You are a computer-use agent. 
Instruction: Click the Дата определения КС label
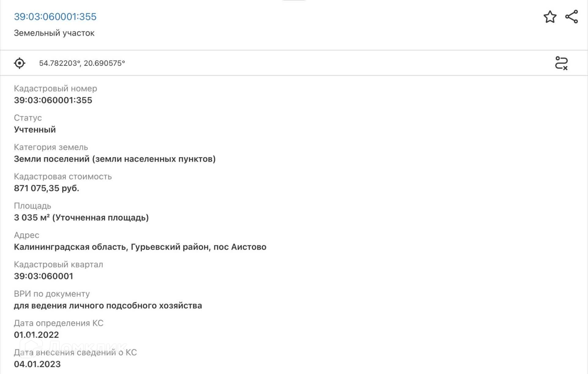pos(58,323)
